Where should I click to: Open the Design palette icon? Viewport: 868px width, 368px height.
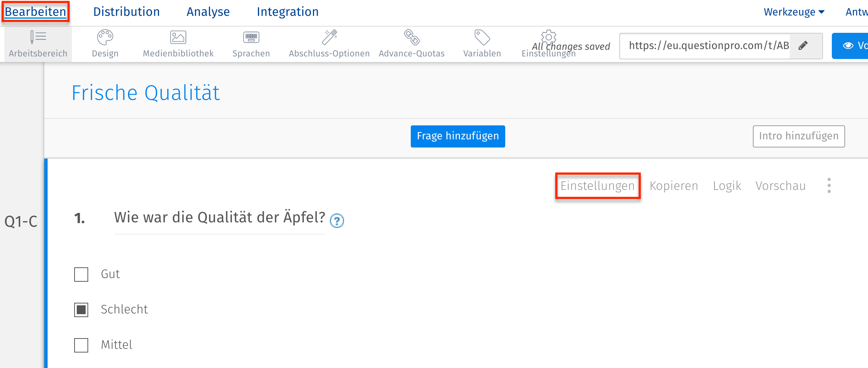pos(105,37)
